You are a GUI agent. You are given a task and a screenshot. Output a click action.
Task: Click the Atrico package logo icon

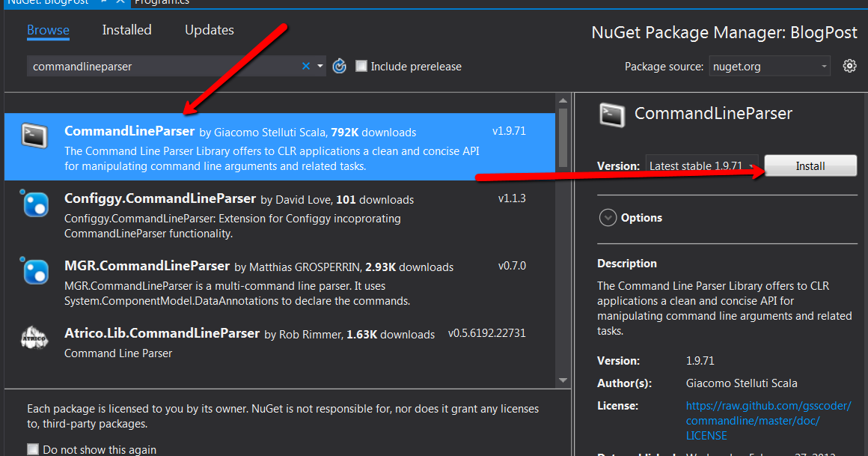pyautogui.click(x=34, y=338)
